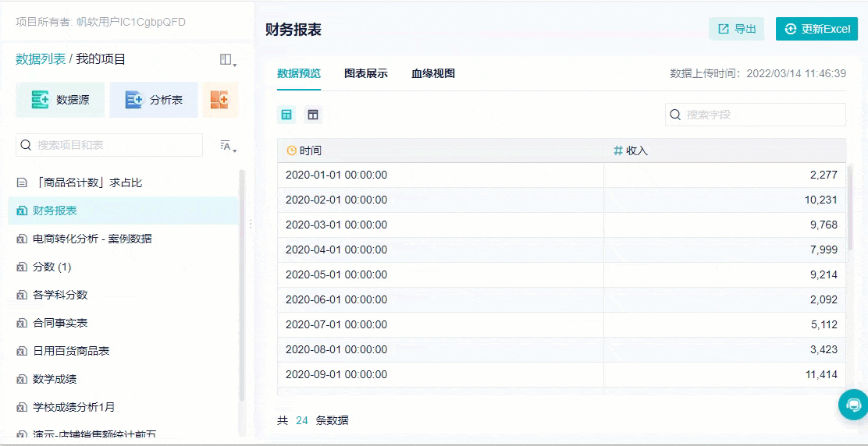Open the sort order dropdown icon

point(227,146)
